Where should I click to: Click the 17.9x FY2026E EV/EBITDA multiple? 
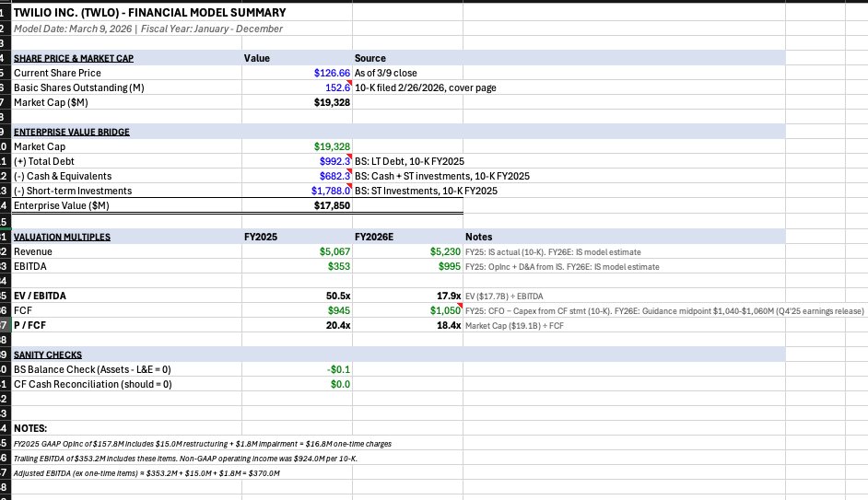point(449,296)
